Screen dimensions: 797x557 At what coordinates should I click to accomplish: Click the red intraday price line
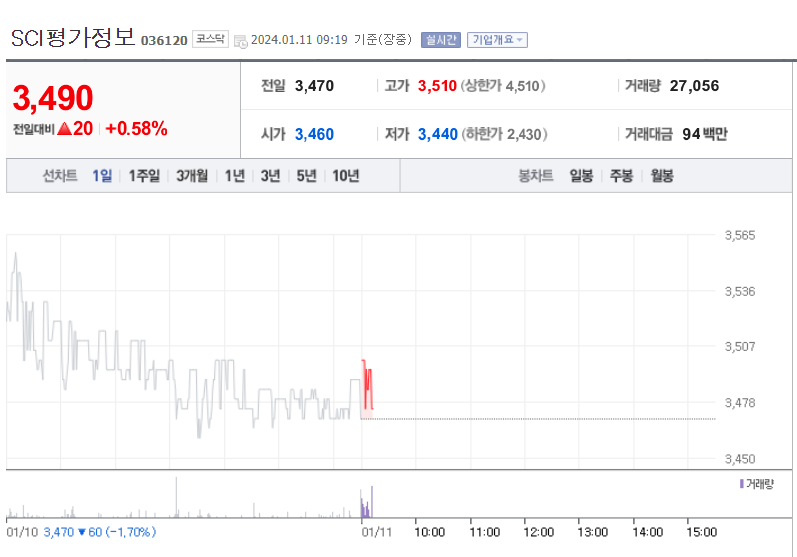368,385
